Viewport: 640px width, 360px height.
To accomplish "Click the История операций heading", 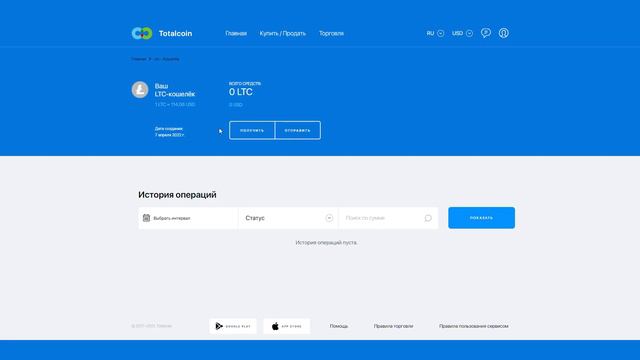I will 177,195.
